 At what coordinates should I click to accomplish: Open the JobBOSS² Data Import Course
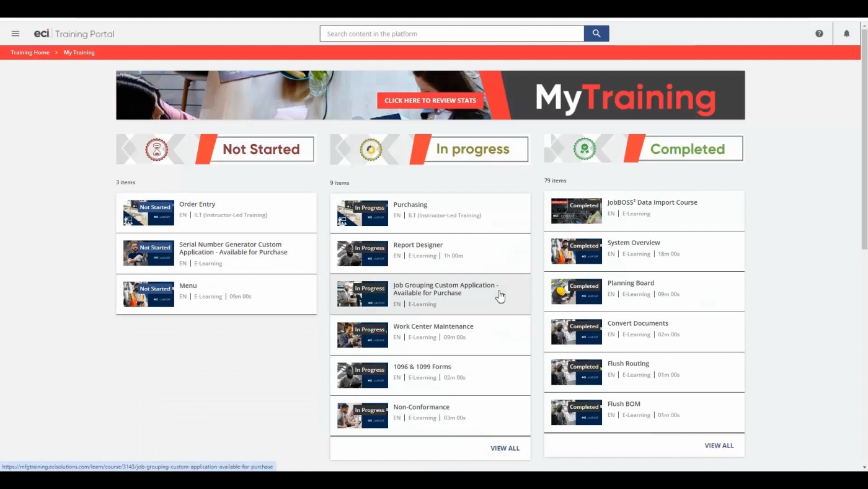pos(644,211)
